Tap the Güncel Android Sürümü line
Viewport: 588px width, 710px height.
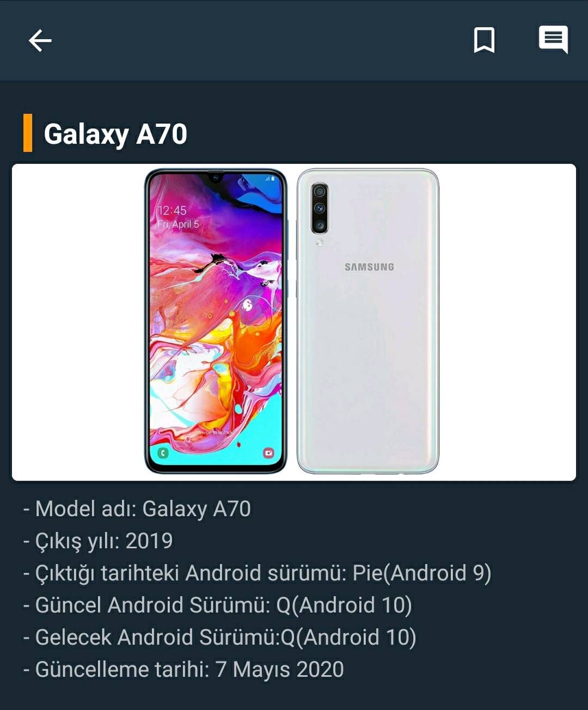[x=218, y=605]
